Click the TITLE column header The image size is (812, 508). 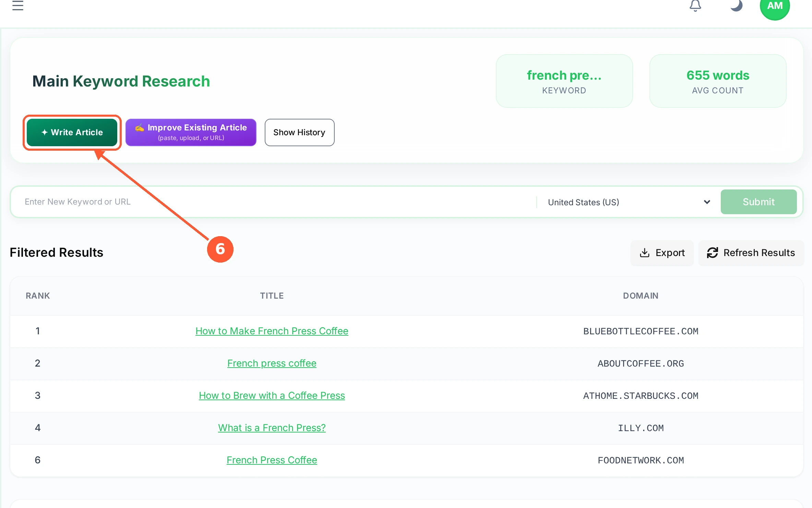272,296
